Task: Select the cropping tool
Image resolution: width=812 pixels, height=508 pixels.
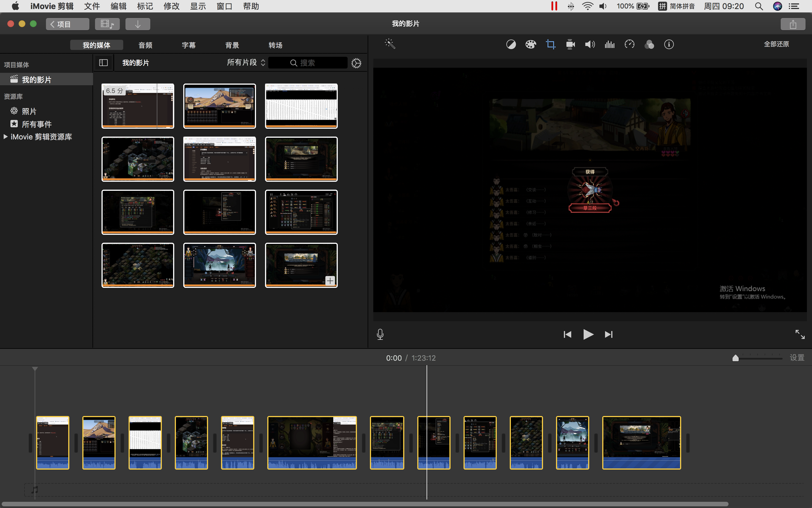Action: tap(551, 44)
